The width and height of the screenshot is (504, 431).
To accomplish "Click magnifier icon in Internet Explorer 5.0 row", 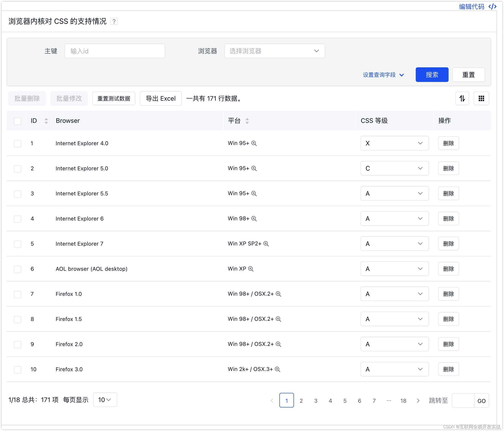I will (x=254, y=168).
